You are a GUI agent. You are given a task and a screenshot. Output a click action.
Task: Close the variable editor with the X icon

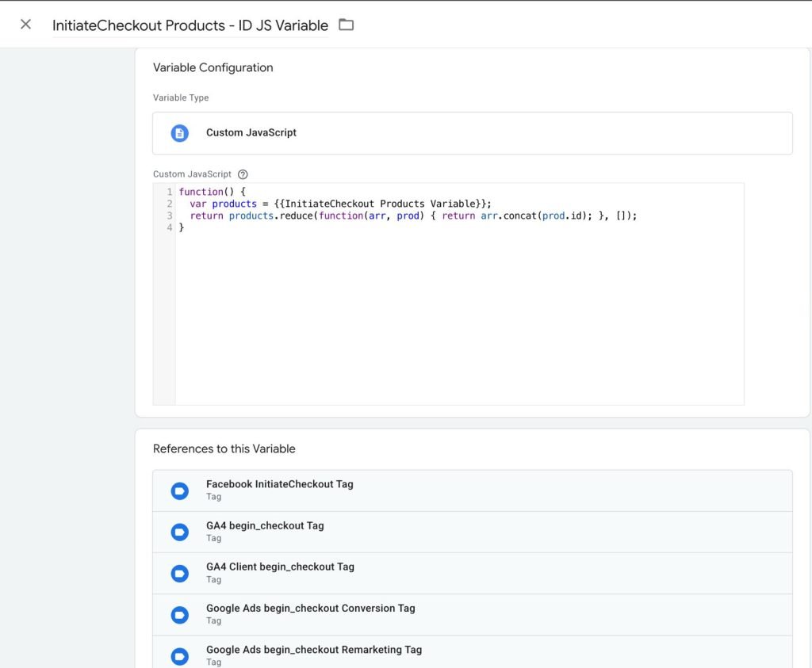(25, 25)
